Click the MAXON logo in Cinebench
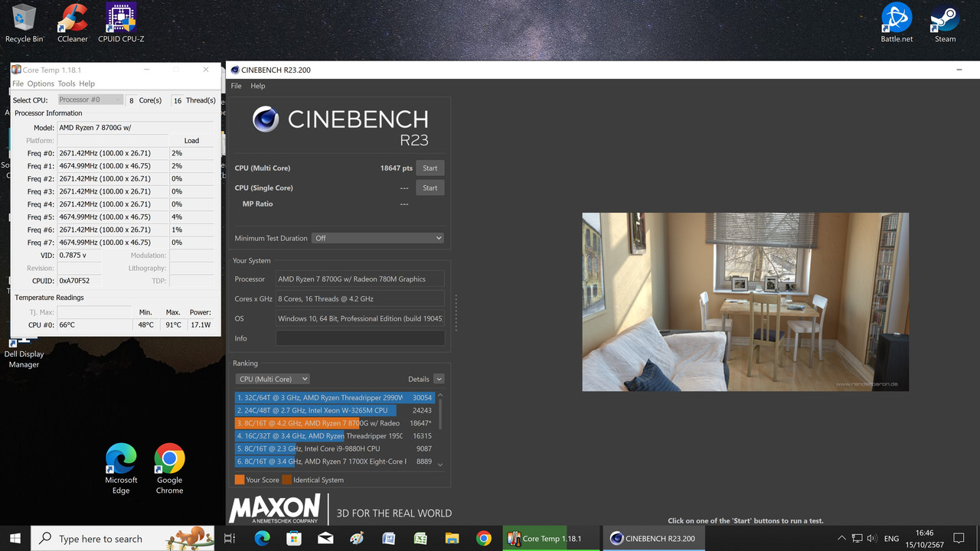 click(274, 509)
